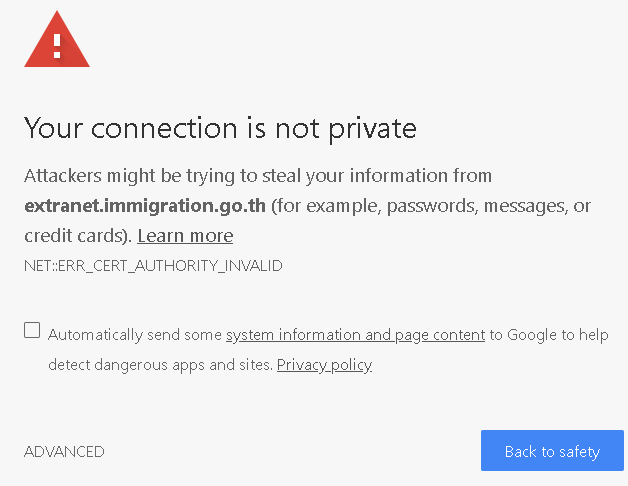628x486 pixels.
Task: Click the "Automatically send some" checkbox label
Action: tap(135, 335)
